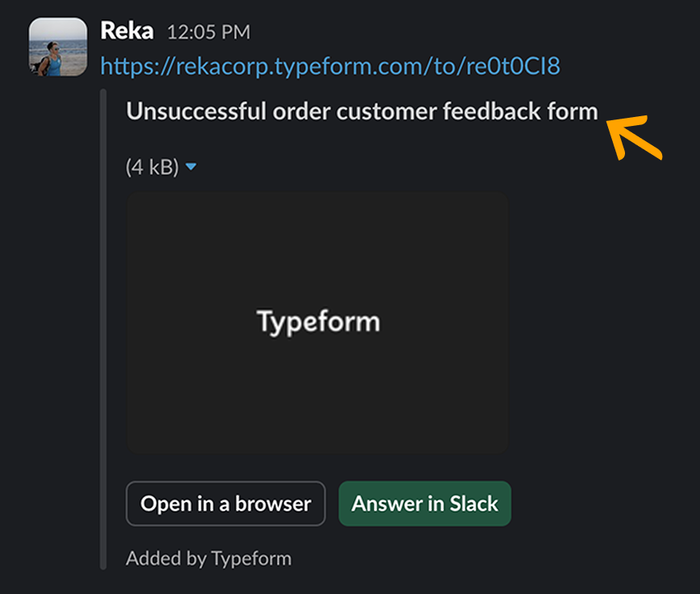Click the (4 kB) file size label
Viewport: 700px width, 594px height.
coord(152,167)
